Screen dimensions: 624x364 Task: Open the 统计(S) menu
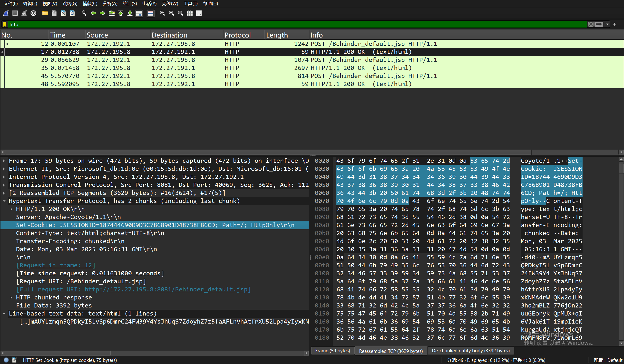(129, 3)
